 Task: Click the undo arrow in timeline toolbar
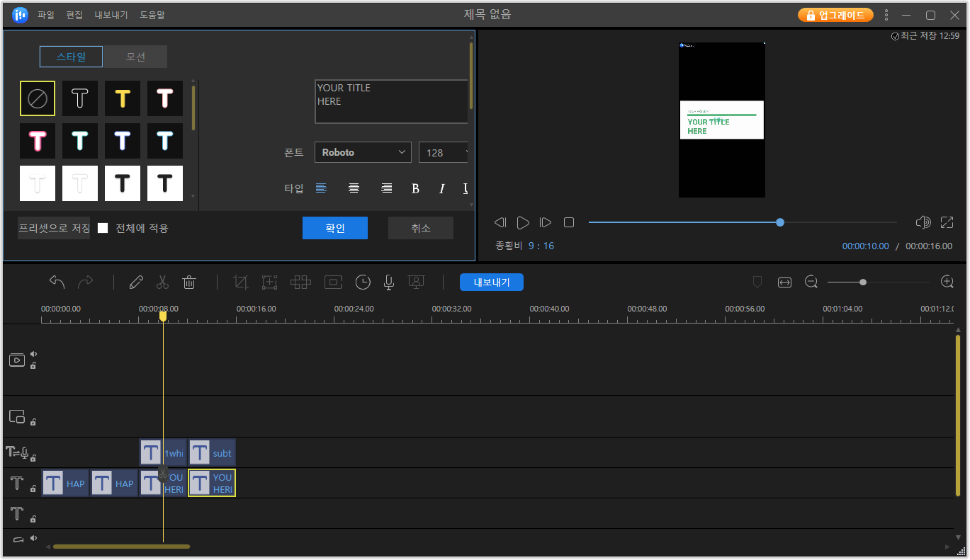(x=57, y=282)
